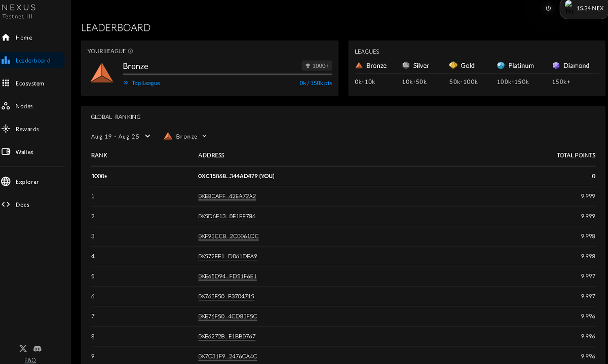
Task: Select Leaderboard in the sidebar
Action: point(33,60)
